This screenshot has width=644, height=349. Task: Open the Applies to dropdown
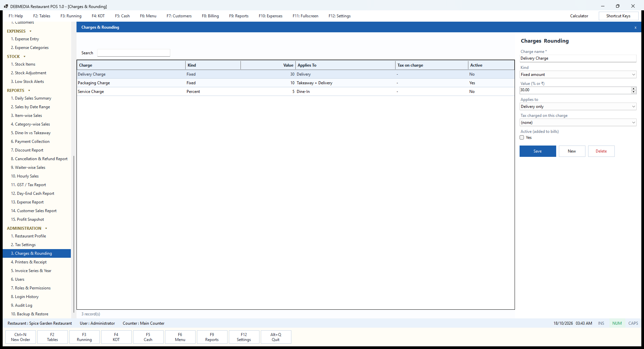tap(578, 107)
